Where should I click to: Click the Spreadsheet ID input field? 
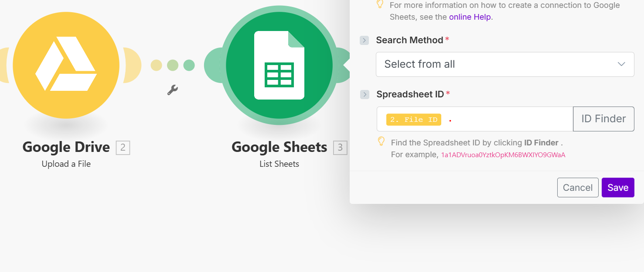(475, 119)
